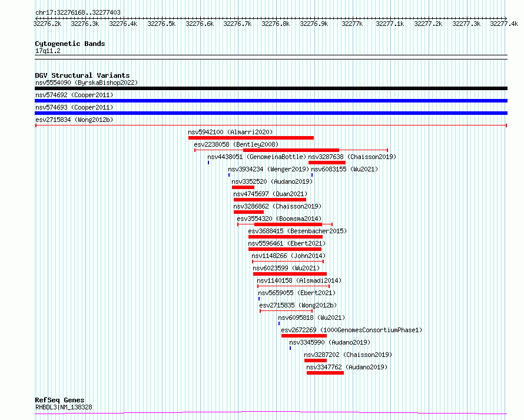Select the black nsv5554090 variant bar
The image size is (524, 420).
pyautogui.click(x=271, y=88)
